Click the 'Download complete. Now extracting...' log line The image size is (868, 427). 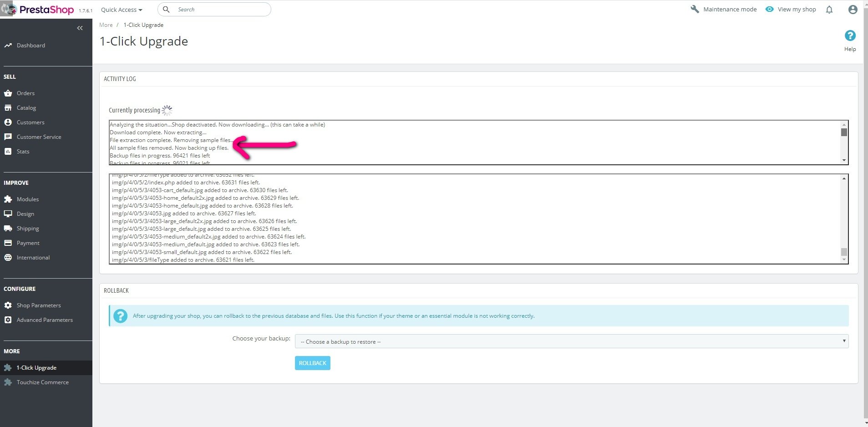158,132
